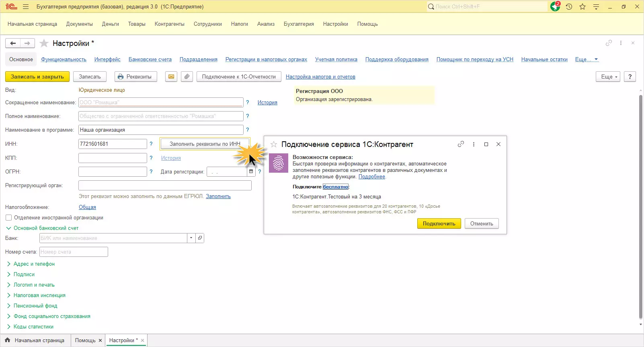Add Настройки page to favorites star
Viewport: 644px width, 347px height.
coord(44,43)
